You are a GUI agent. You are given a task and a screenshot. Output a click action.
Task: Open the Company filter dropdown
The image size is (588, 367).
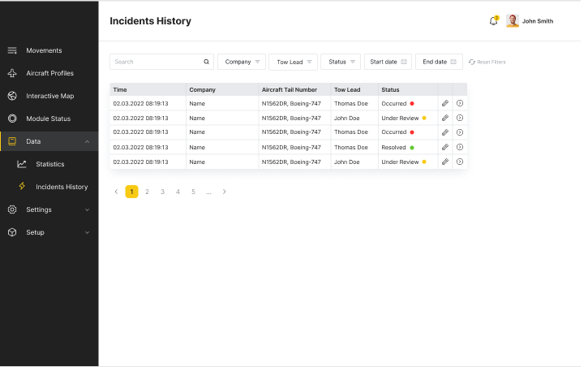(x=241, y=62)
